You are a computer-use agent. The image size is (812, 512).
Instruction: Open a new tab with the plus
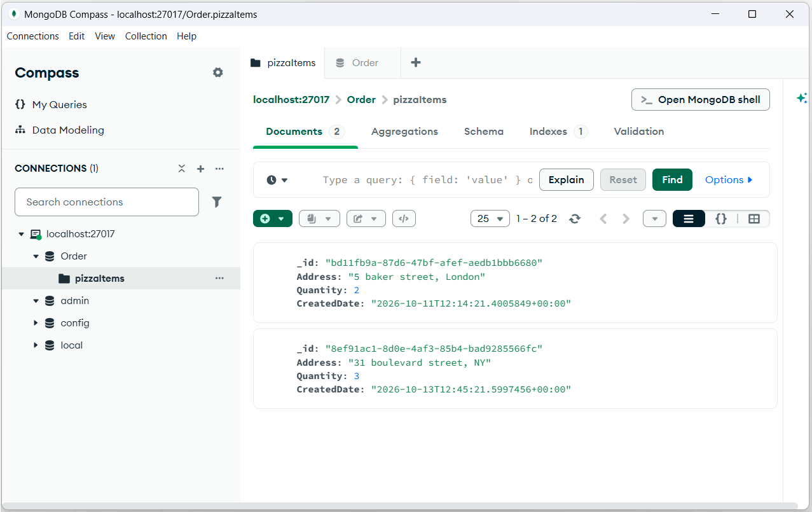pyautogui.click(x=416, y=62)
